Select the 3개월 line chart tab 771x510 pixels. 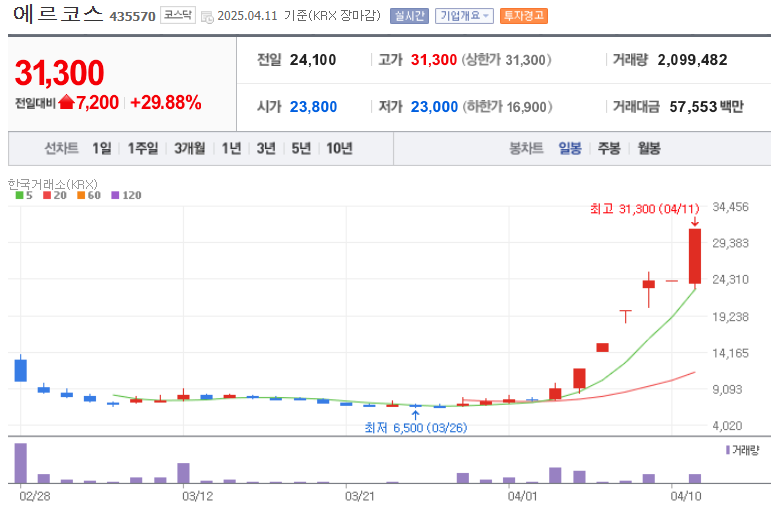[x=190, y=148]
